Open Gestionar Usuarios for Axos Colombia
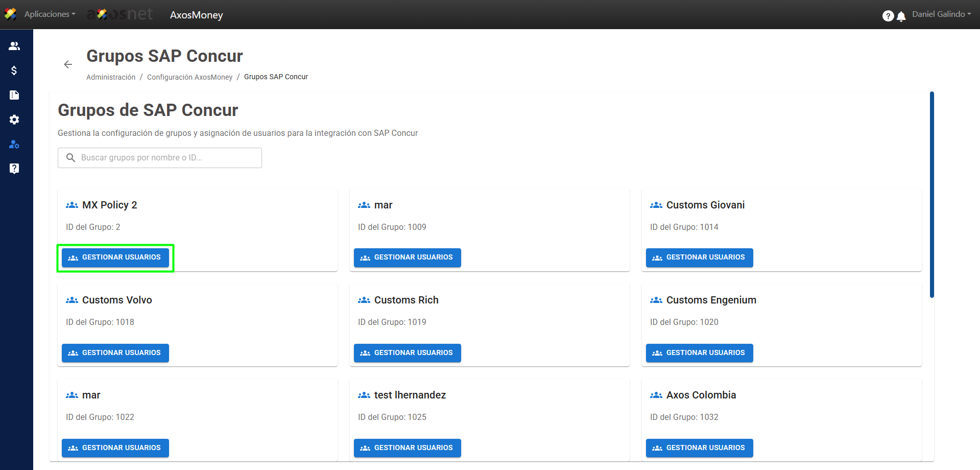 (x=699, y=448)
